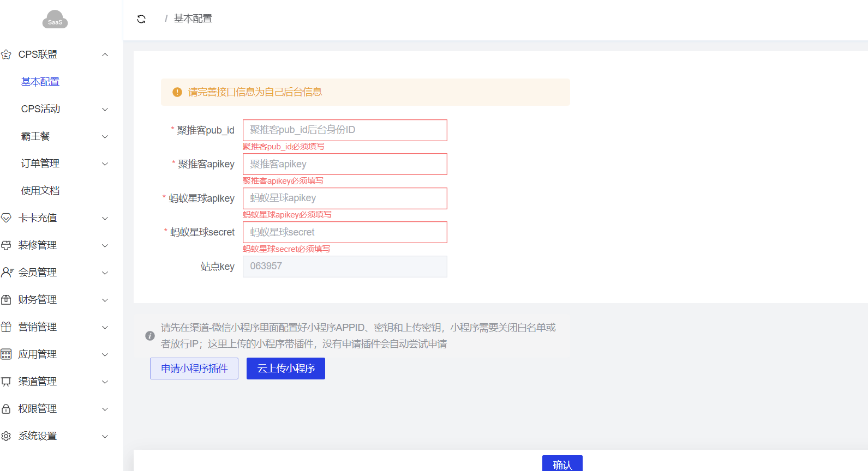The width and height of the screenshot is (868, 471).
Task: Click the 云上传小程序 button
Action: click(x=286, y=369)
